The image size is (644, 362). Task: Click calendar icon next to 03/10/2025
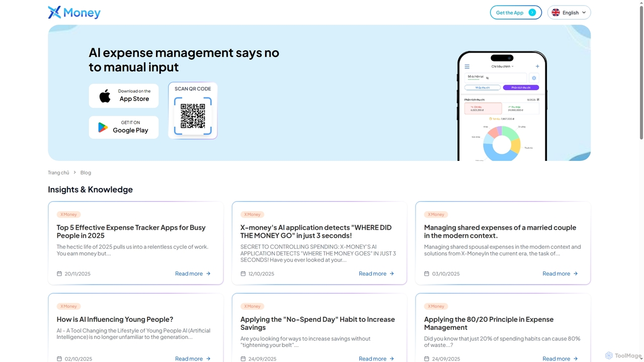pyautogui.click(x=427, y=274)
